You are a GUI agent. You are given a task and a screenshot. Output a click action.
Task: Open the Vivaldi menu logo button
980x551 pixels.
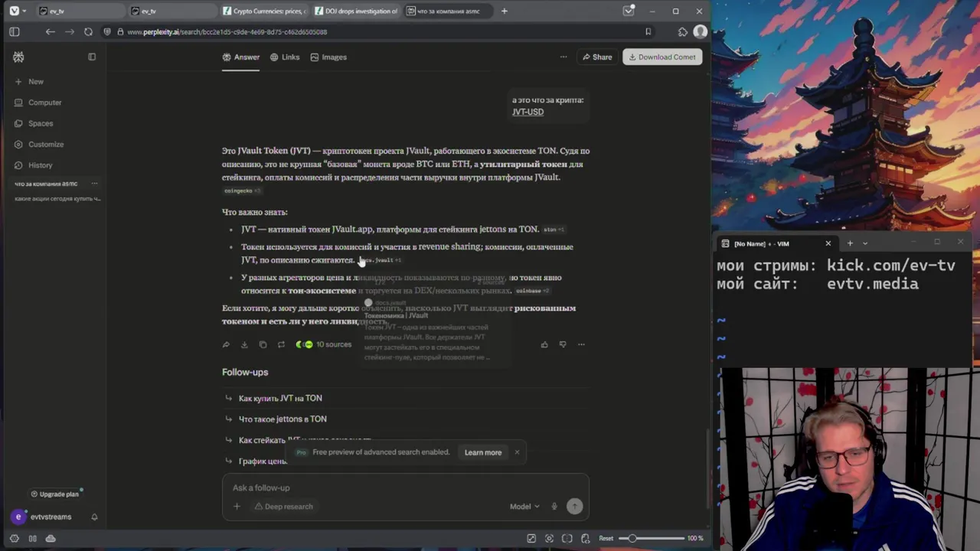[x=14, y=11]
